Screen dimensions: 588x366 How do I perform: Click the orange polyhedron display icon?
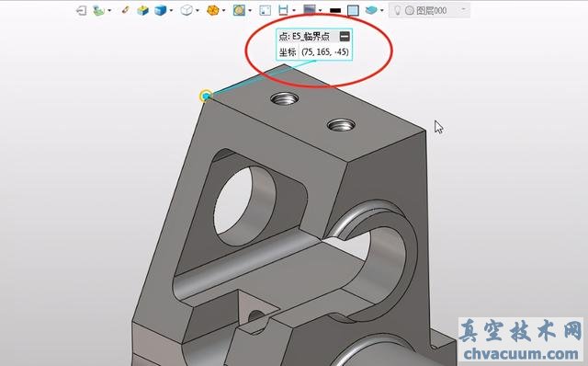[x=213, y=10]
